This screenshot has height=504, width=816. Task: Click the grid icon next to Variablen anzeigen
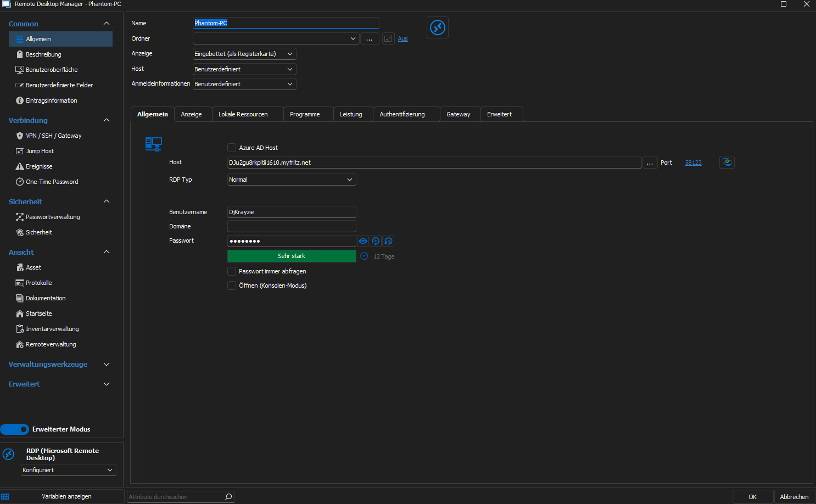click(5, 496)
